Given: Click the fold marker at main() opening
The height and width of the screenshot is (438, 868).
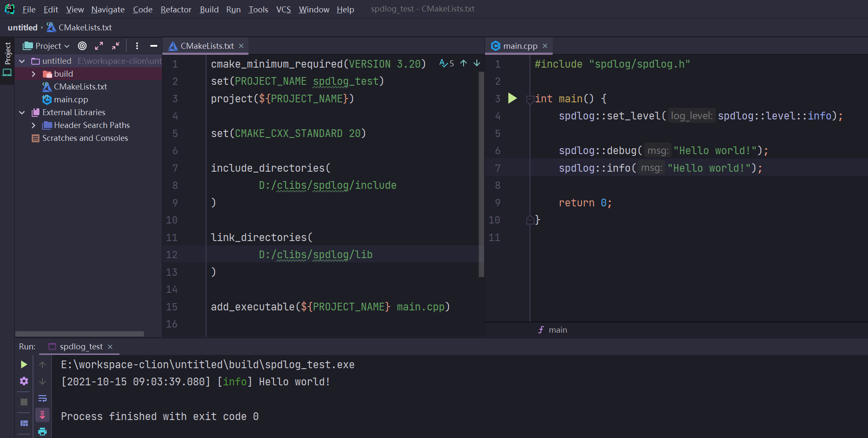Looking at the screenshot, I should (x=530, y=99).
